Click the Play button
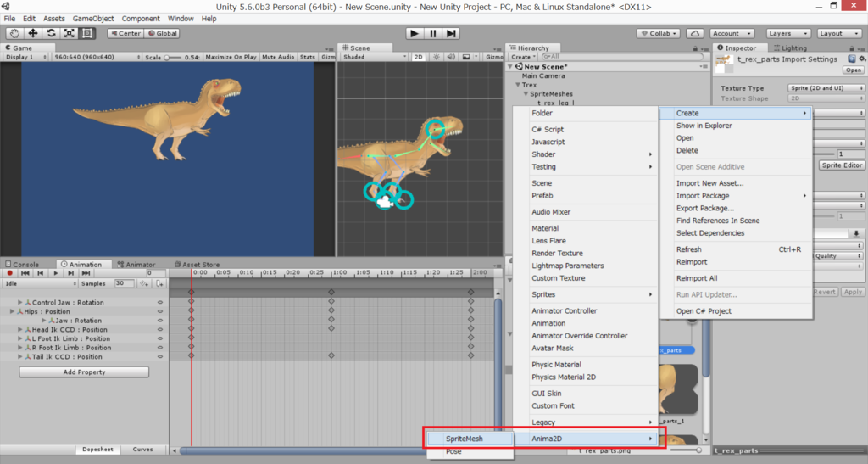 [414, 33]
